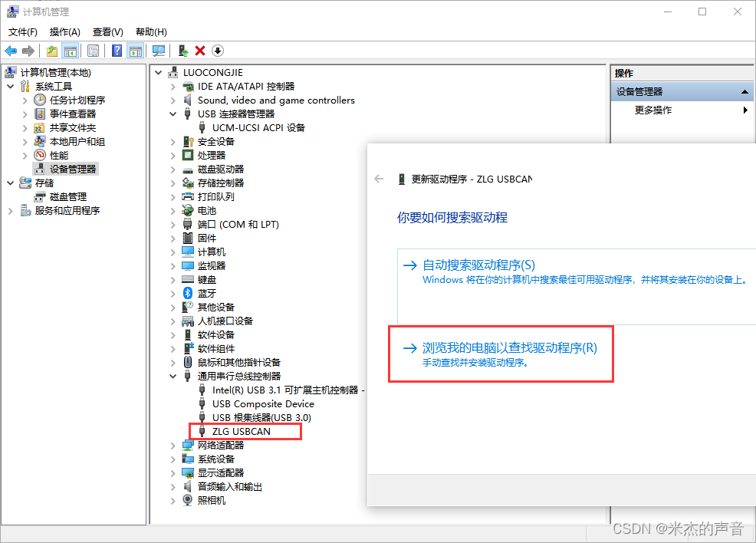Click the 鼠标和其他指针设备 mouse icon
Image resolution: width=756 pixels, height=543 pixels.
pyautogui.click(x=188, y=363)
